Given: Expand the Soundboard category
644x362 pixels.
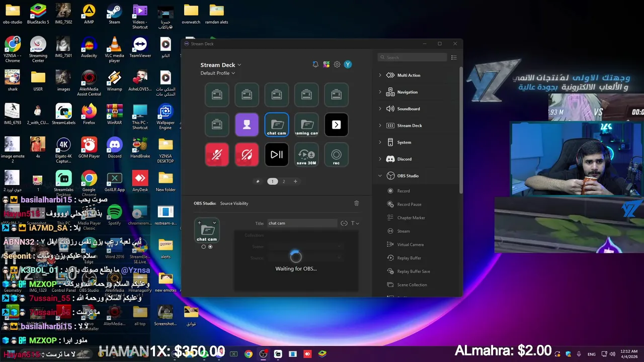Looking at the screenshot, I should click(380, 109).
